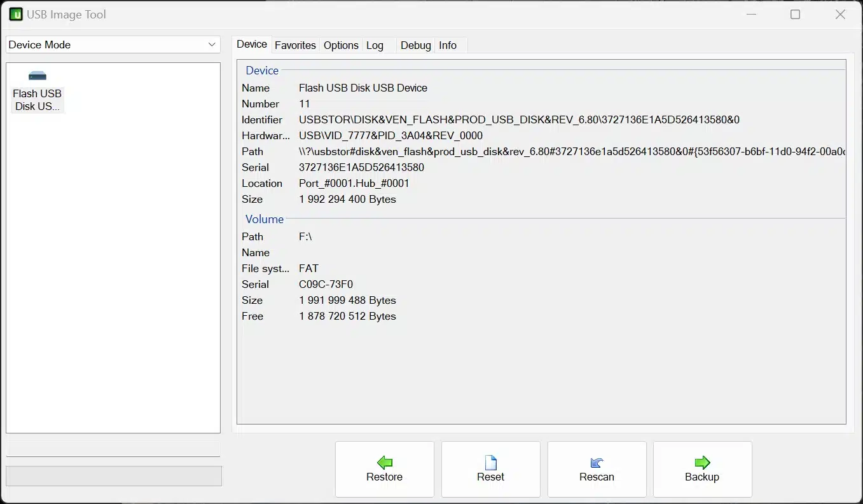Click free space '1 878 720 512 Bytes'
Image resolution: width=863 pixels, height=504 pixels.
tap(347, 316)
